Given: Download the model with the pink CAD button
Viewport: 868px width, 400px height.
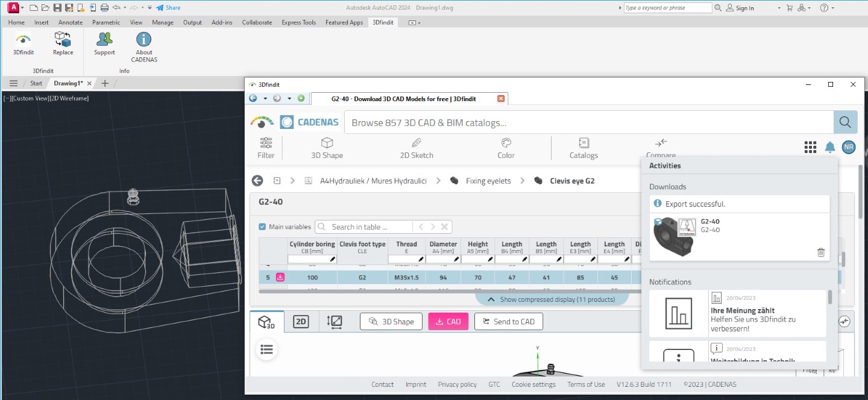Looking at the screenshot, I should pyautogui.click(x=448, y=321).
